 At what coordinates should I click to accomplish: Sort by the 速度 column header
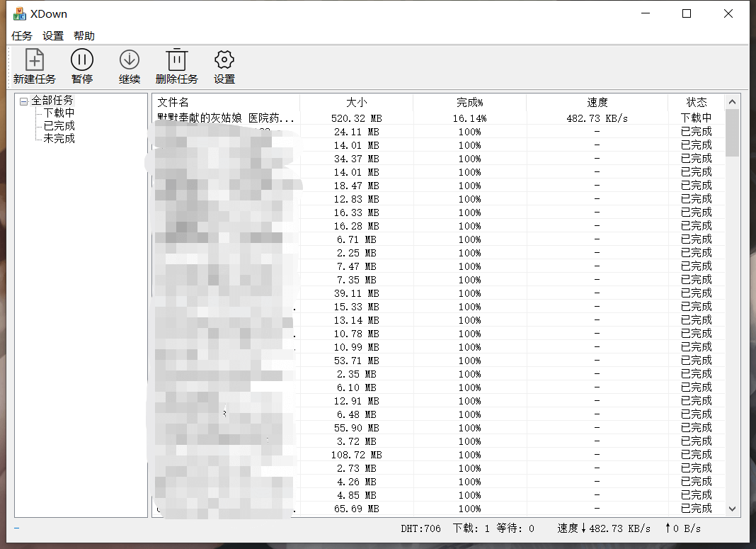click(597, 102)
